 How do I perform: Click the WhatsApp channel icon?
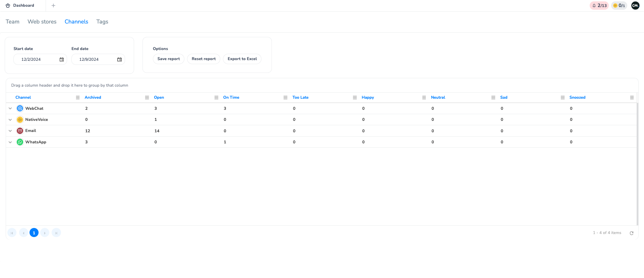tap(20, 142)
